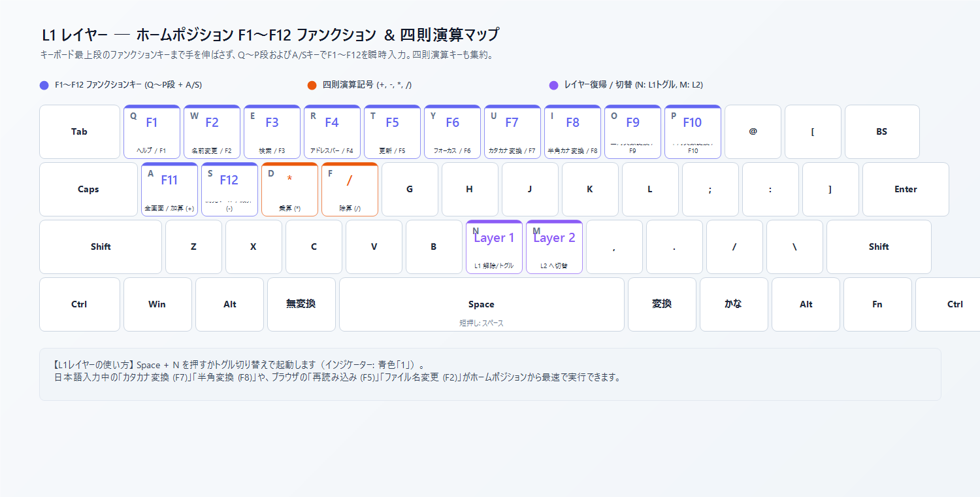Choose the O key mapped to F9
This screenshot has height=497, width=980.
[x=632, y=131]
